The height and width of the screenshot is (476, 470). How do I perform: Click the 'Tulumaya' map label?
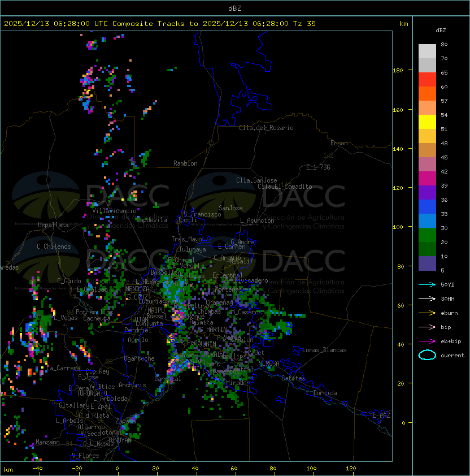point(193,249)
